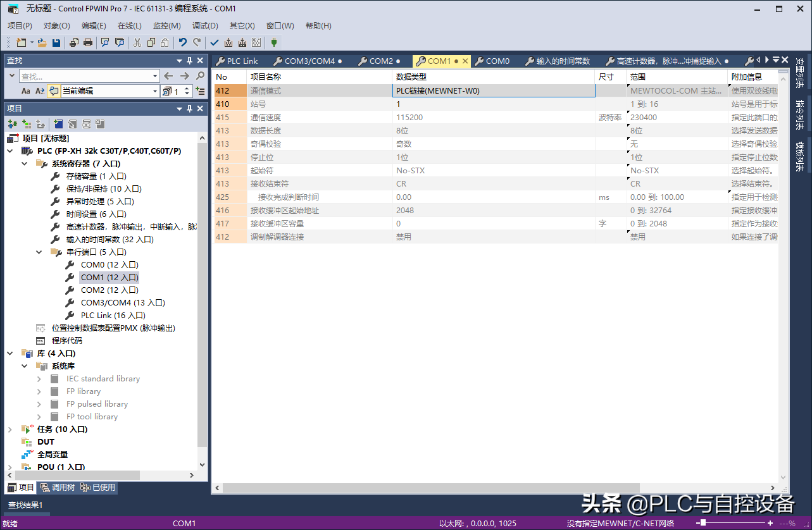Click the Find in project double-bubble icon

click(x=120, y=42)
